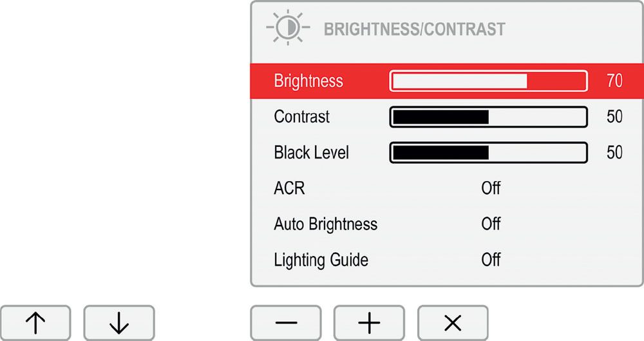Image resolution: width=644 pixels, height=341 pixels.
Task: Toggle Lighting Guide Off value
Action: click(491, 260)
